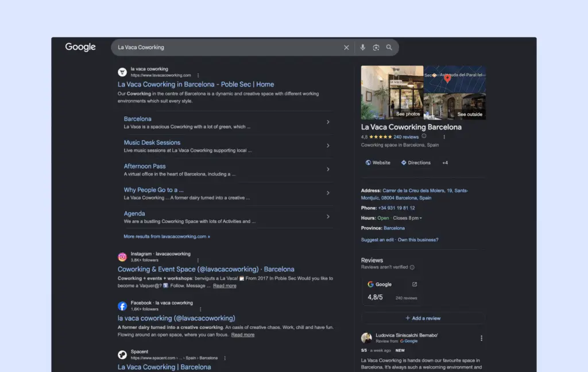This screenshot has height=372, width=588.
Task: Click the 240 reviews link
Action: pos(406,137)
